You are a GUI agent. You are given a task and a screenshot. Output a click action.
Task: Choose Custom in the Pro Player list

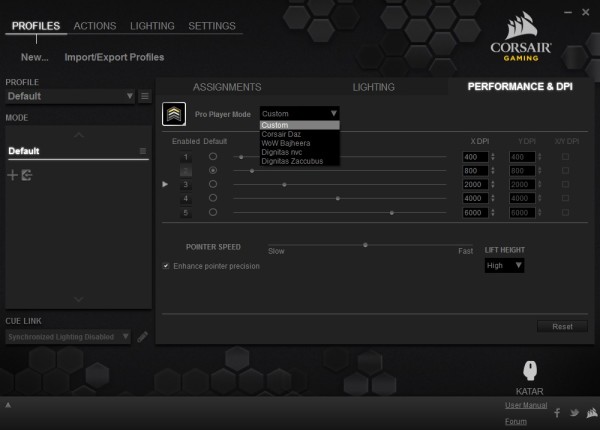tap(300, 125)
